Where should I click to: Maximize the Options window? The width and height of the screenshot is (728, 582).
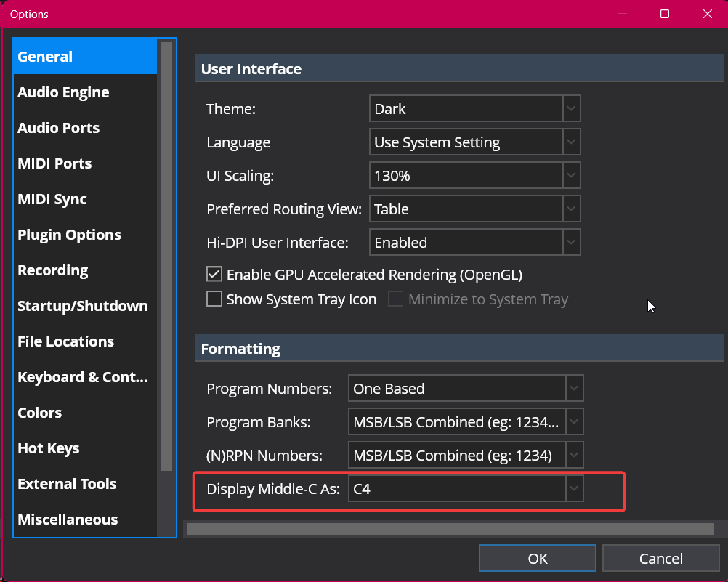[x=665, y=14]
